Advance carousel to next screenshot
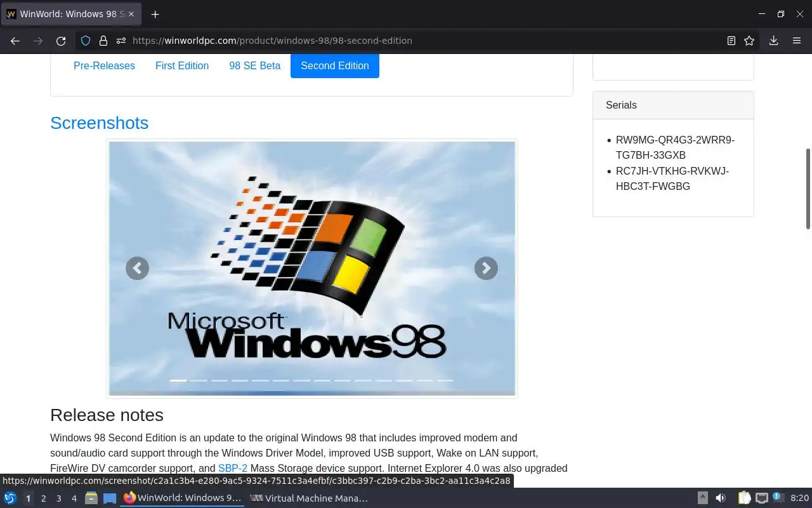812x508 pixels. [x=486, y=268]
